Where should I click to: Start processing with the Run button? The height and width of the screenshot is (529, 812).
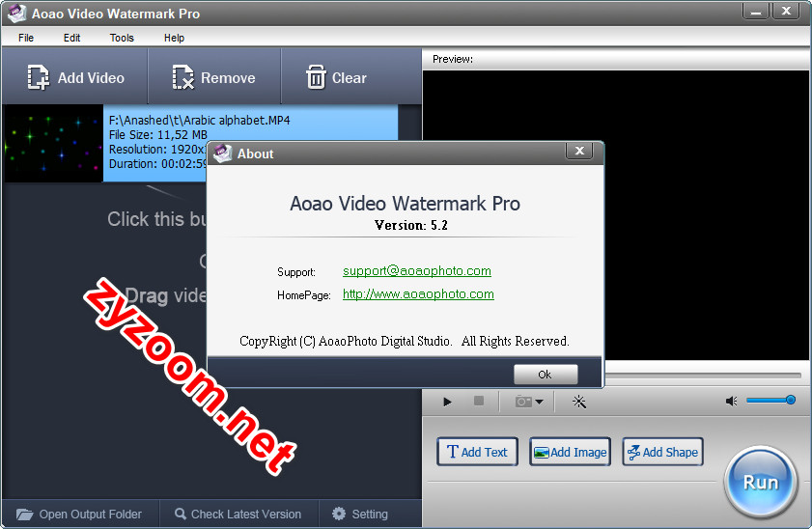click(761, 482)
